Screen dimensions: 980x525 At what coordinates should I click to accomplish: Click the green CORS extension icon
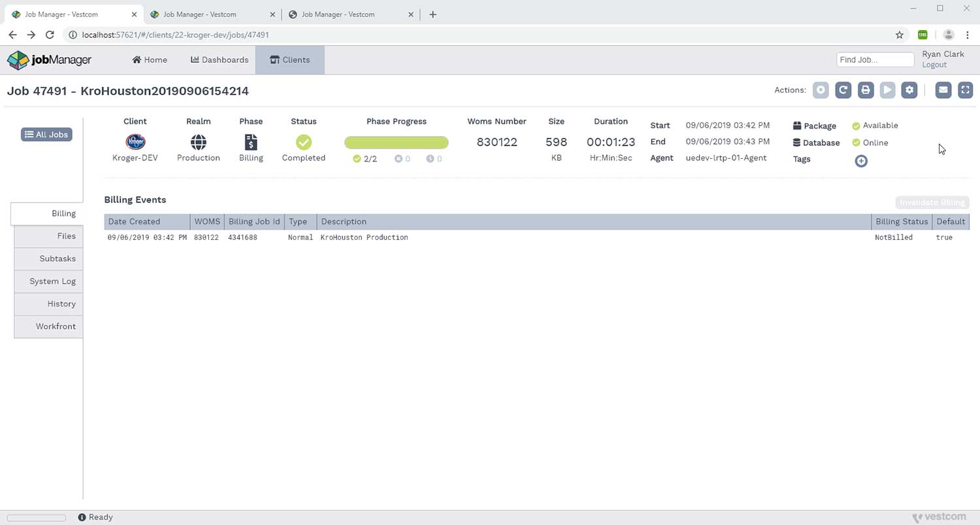(x=923, y=35)
